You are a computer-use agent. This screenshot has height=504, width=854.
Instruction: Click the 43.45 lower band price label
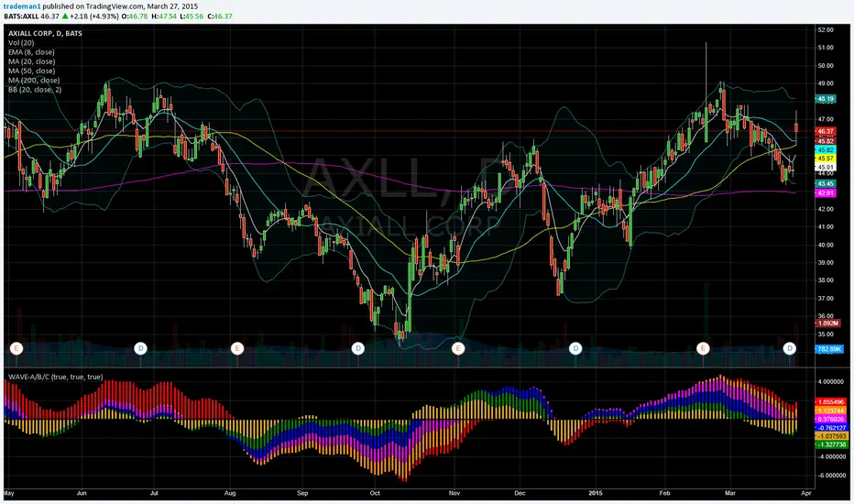825,184
